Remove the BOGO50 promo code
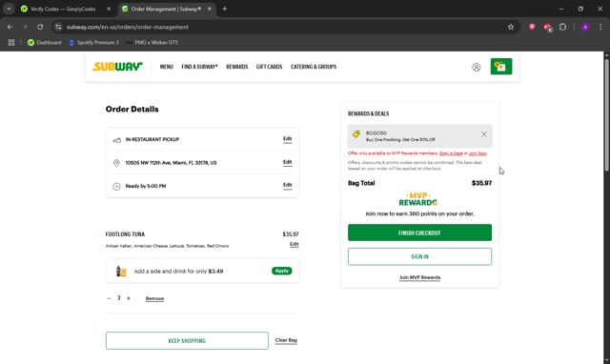The image size is (610, 364). [x=484, y=134]
